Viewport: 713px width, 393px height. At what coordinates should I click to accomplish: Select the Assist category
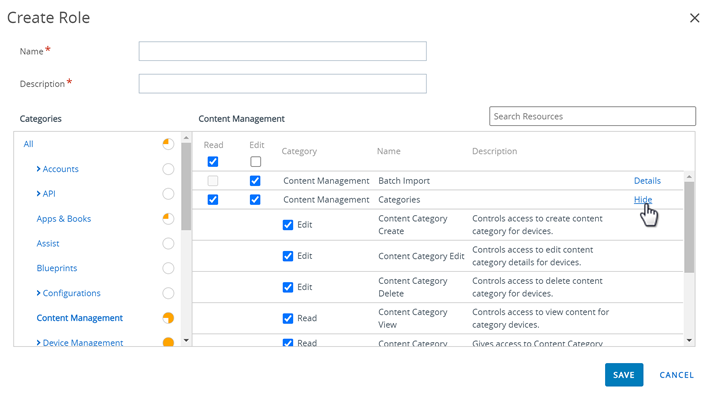click(48, 244)
